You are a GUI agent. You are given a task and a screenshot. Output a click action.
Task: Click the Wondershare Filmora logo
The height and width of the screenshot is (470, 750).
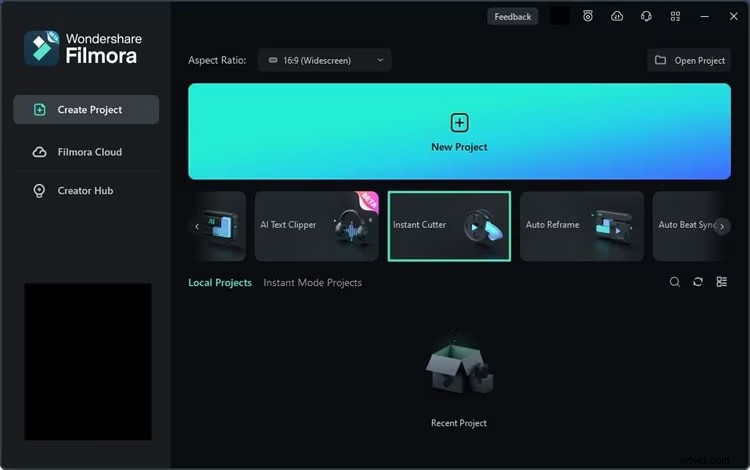tap(83, 48)
